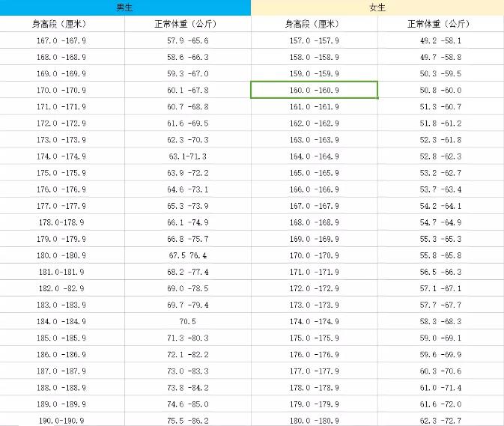
Task: Click the cell 162.0 -162.9
Action: (x=315, y=124)
